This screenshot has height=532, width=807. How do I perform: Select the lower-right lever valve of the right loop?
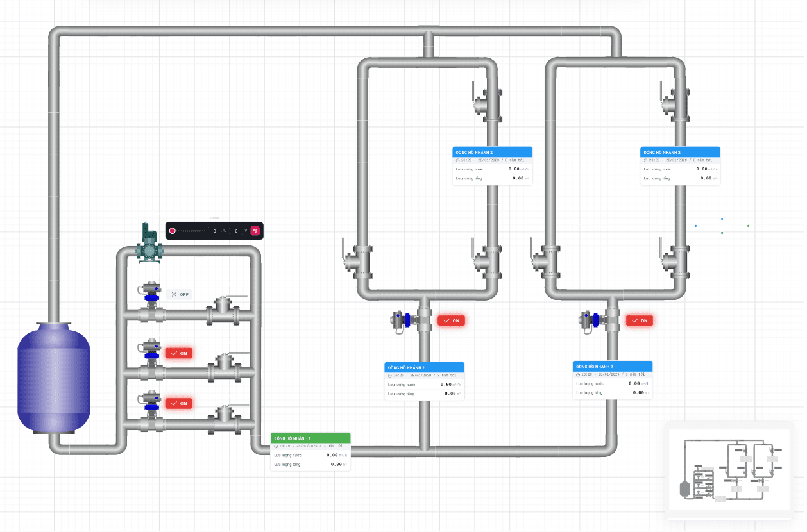675,258
